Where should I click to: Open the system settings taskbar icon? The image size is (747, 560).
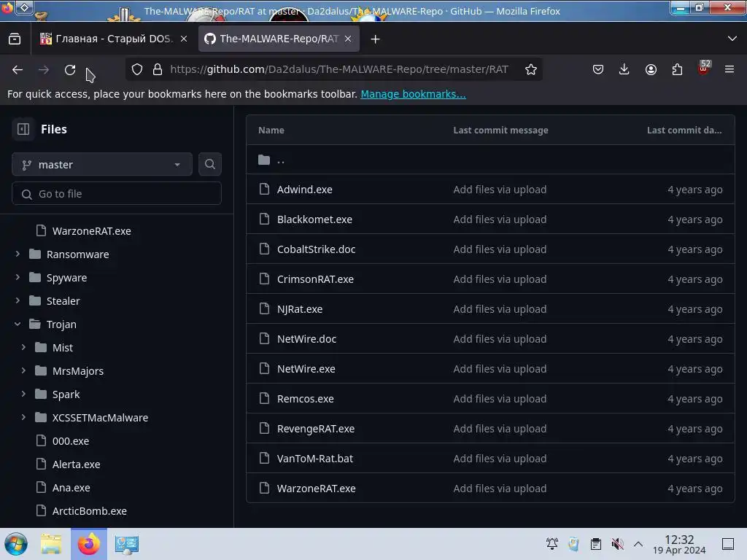tap(127, 544)
